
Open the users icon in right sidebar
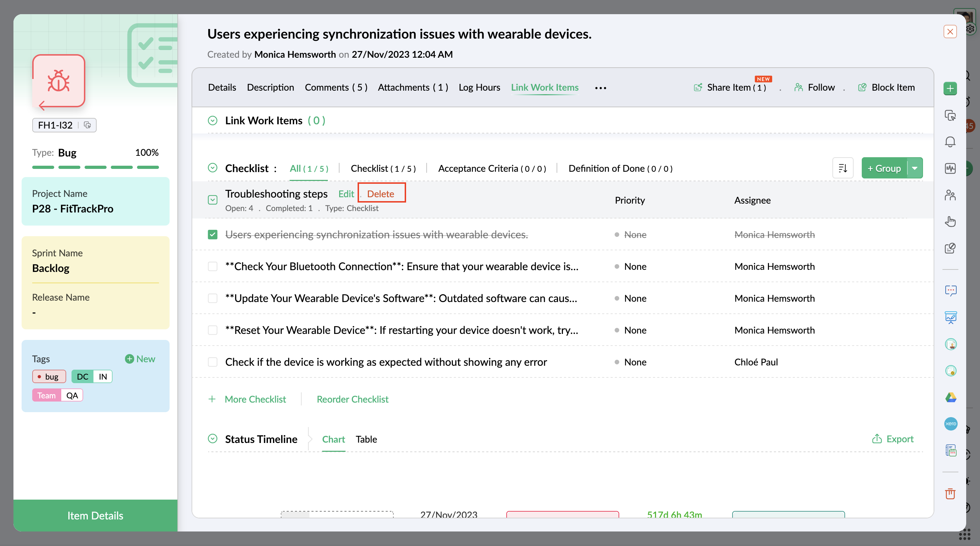[x=950, y=195]
